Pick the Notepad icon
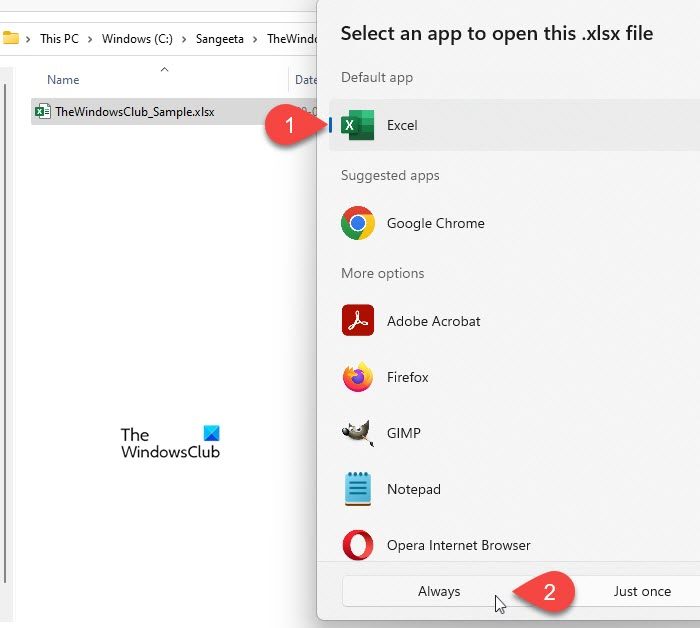This screenshot has width=700, height=628. [358, 489]
